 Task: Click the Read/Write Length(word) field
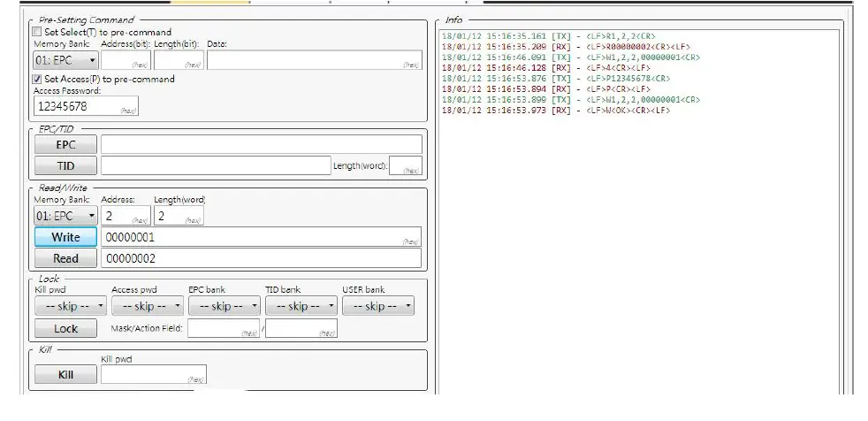pos(179,216)
